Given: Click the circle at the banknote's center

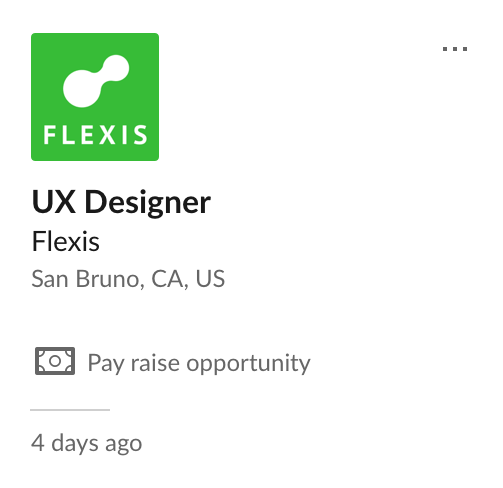Looking at the screenshot, I should tap(55, 361).
